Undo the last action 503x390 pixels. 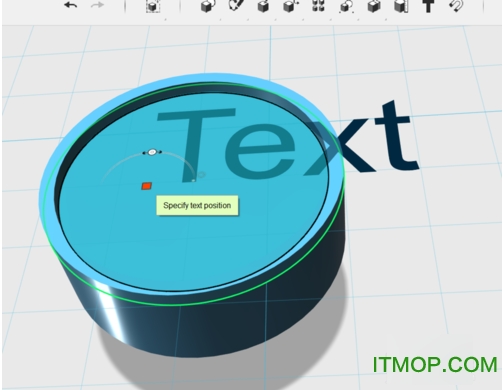pos(71,5)
